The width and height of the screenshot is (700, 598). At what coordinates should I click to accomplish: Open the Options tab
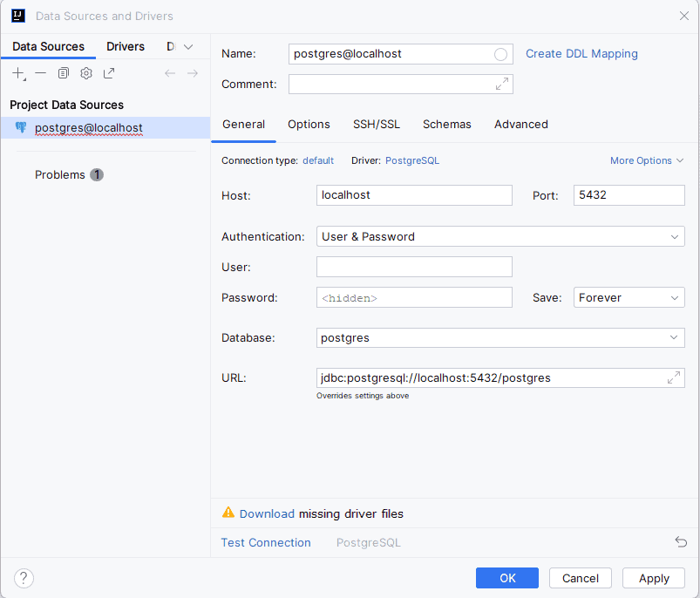(309, 124)
